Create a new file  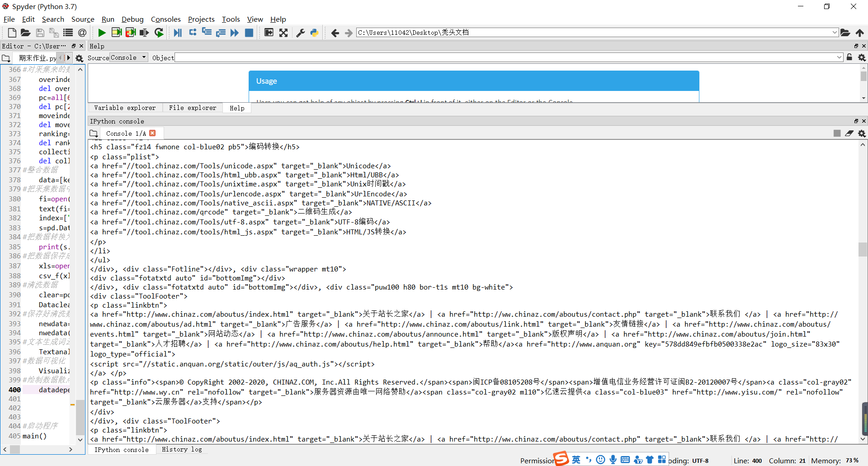click(x=12, y=33)
